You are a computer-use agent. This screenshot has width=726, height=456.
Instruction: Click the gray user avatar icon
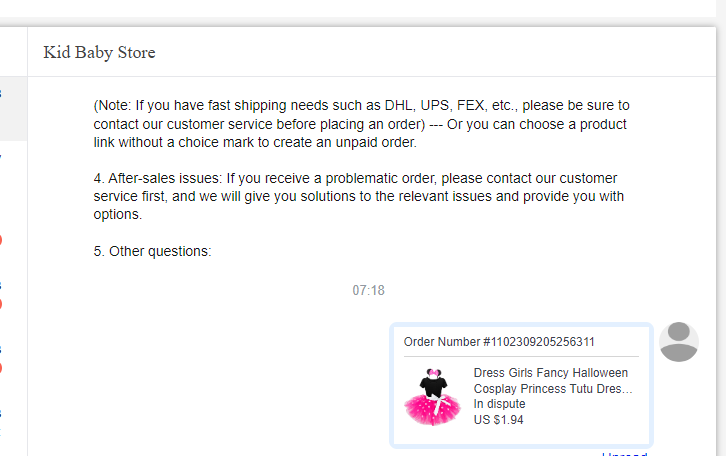pyautogui.click(x=679, y=342)
